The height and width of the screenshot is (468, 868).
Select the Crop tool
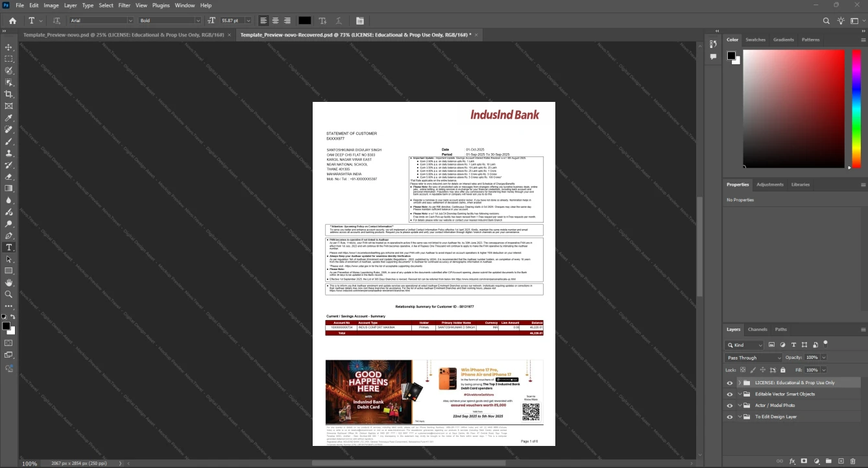[x=9, y=94]
